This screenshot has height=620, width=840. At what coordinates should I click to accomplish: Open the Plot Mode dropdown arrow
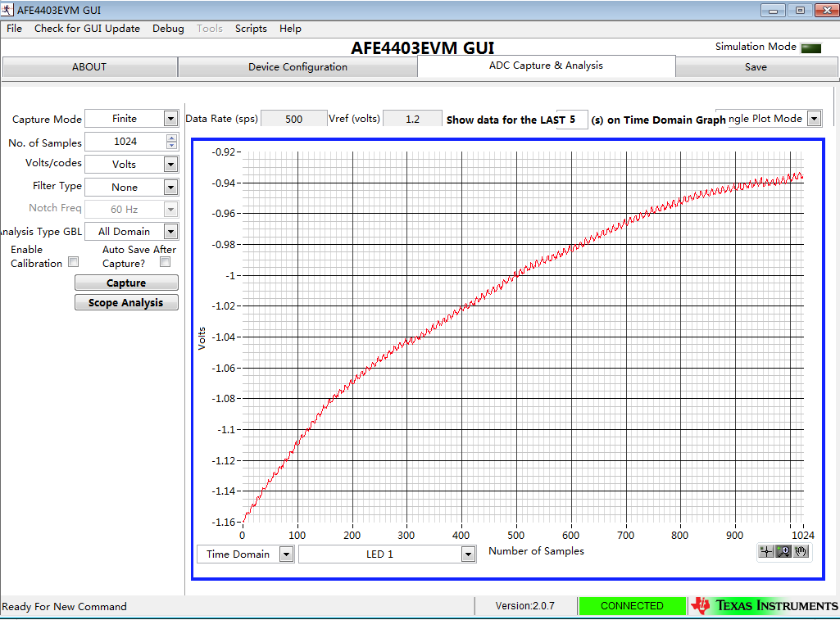click(815, 118)
